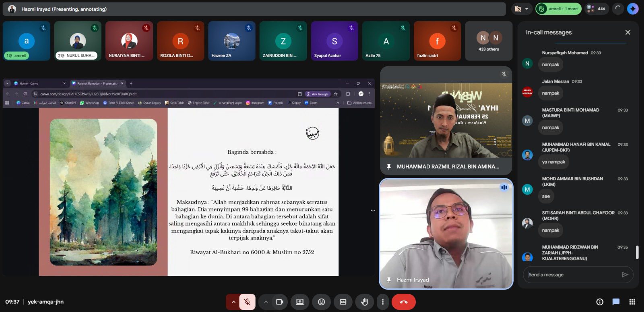This screenshot has height=312, width=644.
Task: Turn on the camera
Action: [x=279, y=302]
